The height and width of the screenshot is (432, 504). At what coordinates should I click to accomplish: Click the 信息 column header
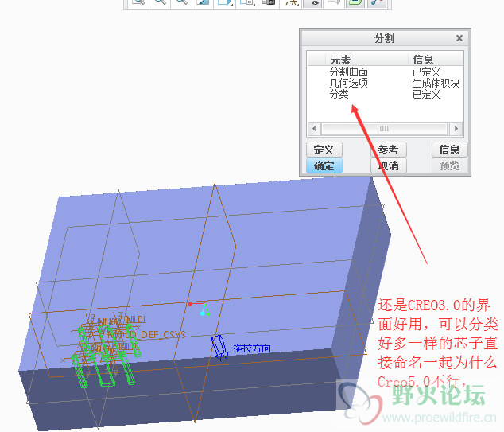[x=423, y=60]
